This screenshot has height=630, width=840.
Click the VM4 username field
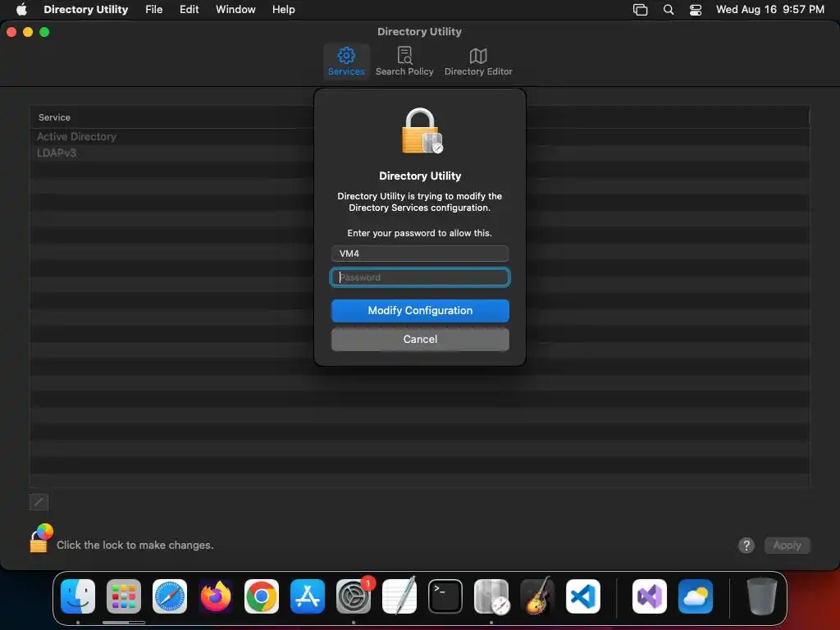pos(420,253)
